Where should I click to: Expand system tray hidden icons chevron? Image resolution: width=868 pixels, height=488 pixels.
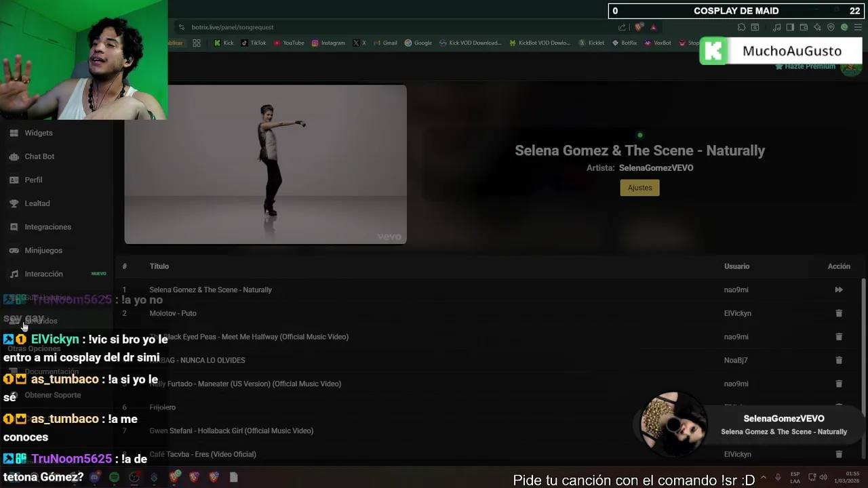tap(764, 477)
